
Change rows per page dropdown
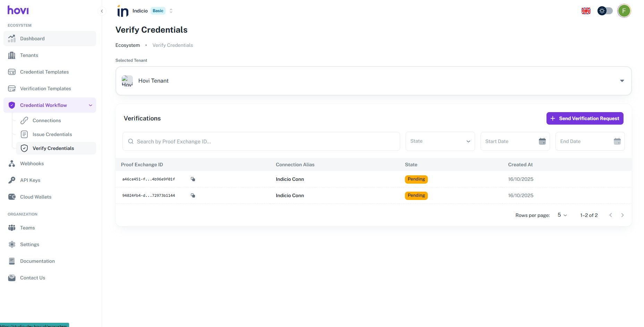click(562, 215)
